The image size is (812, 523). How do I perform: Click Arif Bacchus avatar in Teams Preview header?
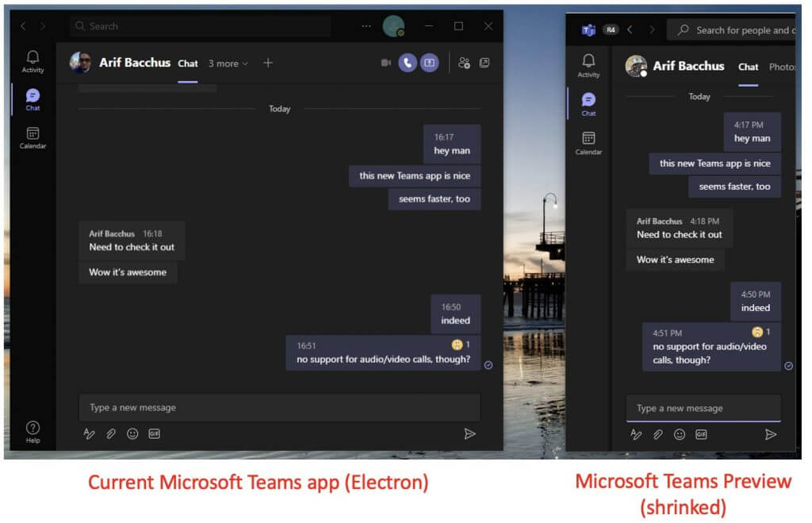tap(636, 66)
